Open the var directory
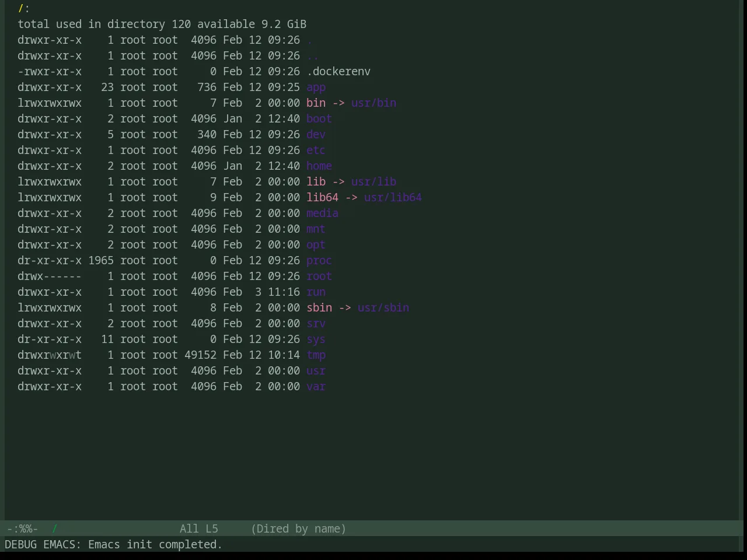 (316, 387)
